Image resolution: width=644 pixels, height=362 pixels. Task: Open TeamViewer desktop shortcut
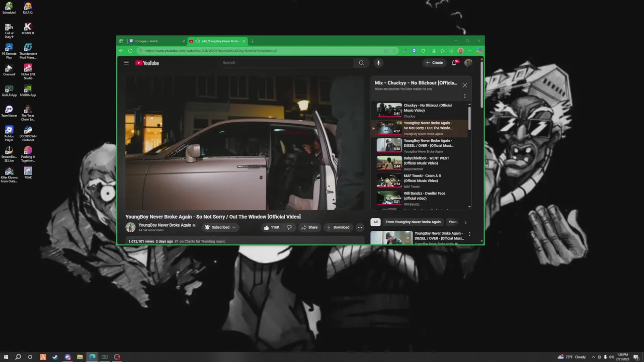[x=9, y=112]
